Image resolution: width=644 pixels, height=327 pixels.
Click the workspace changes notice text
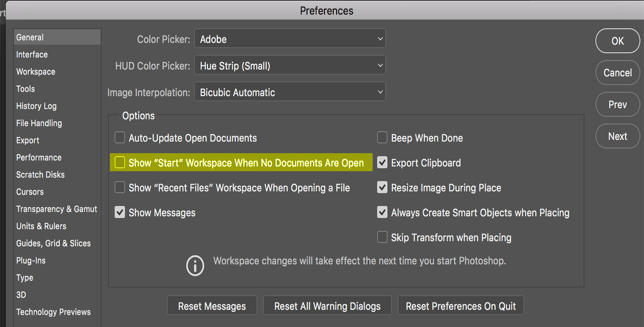tap(359, 261)
